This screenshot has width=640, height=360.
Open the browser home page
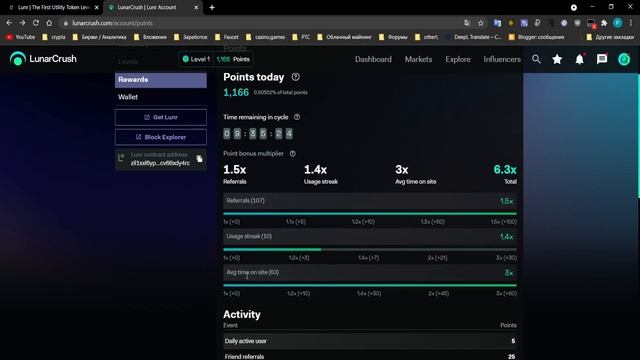point(49,23)
